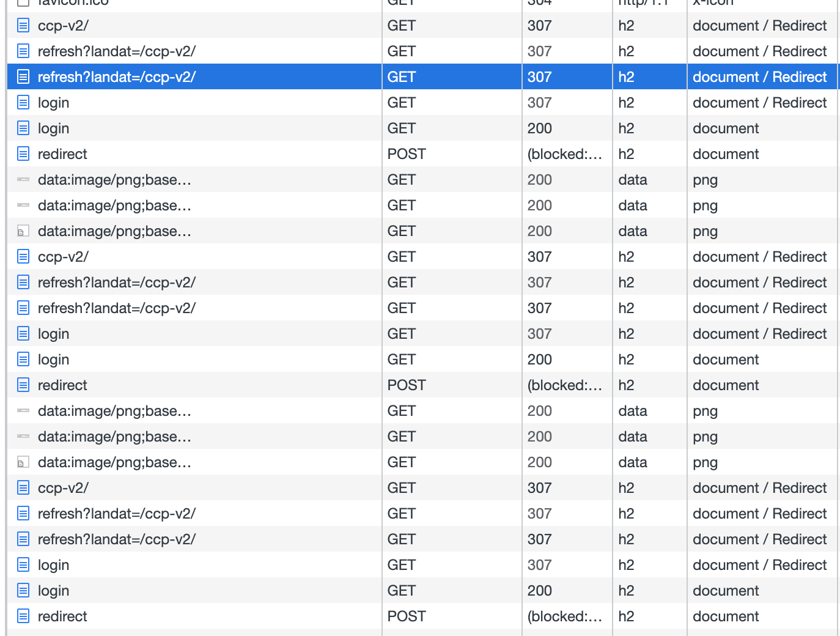This screenshot has width=840, height=636.
Task: Click the document icon on the highlighted refresh request
Action: tap(23, 76)
